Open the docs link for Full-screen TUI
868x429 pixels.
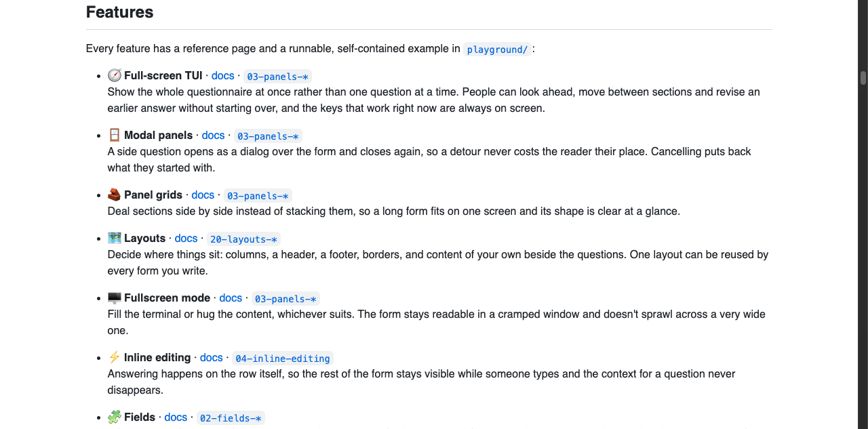[223, 76]
